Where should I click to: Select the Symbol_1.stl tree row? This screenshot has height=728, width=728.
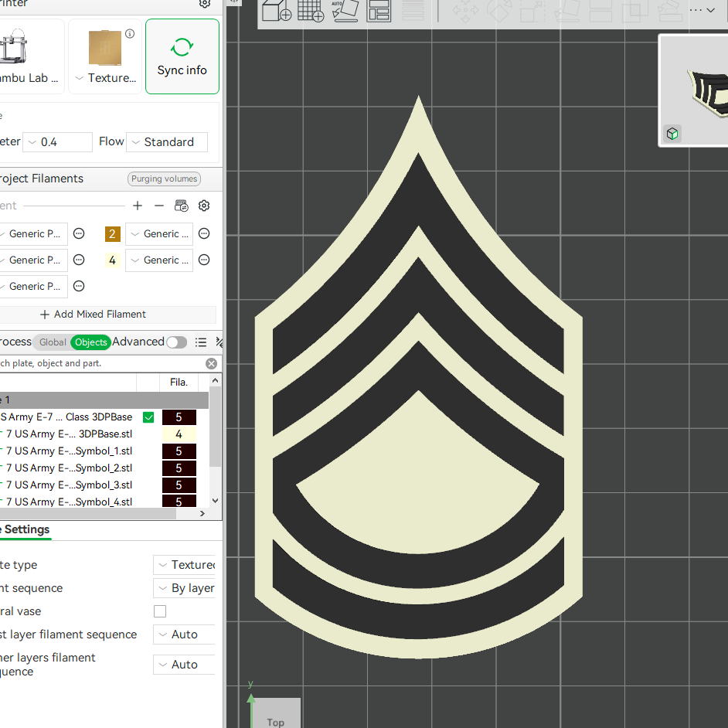tap(69, 451)
